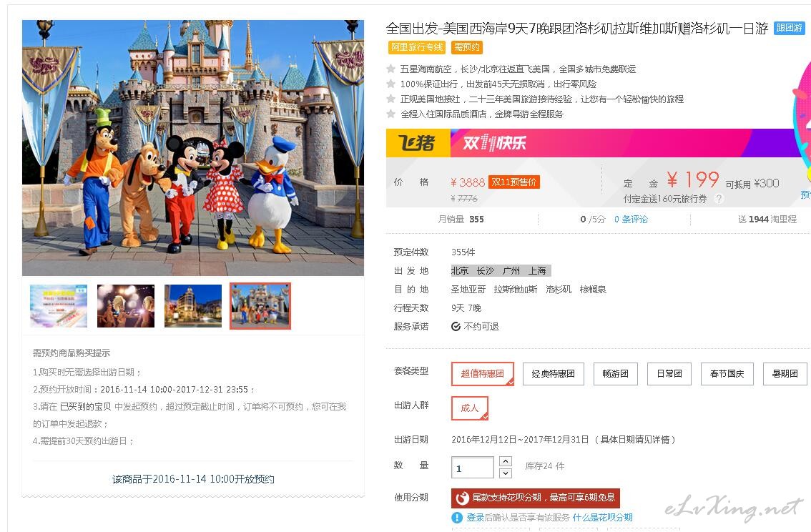Viewport: 811px width, 532px height.
Task: Click the ¥3888 presale price
Action: coord(468,182)
